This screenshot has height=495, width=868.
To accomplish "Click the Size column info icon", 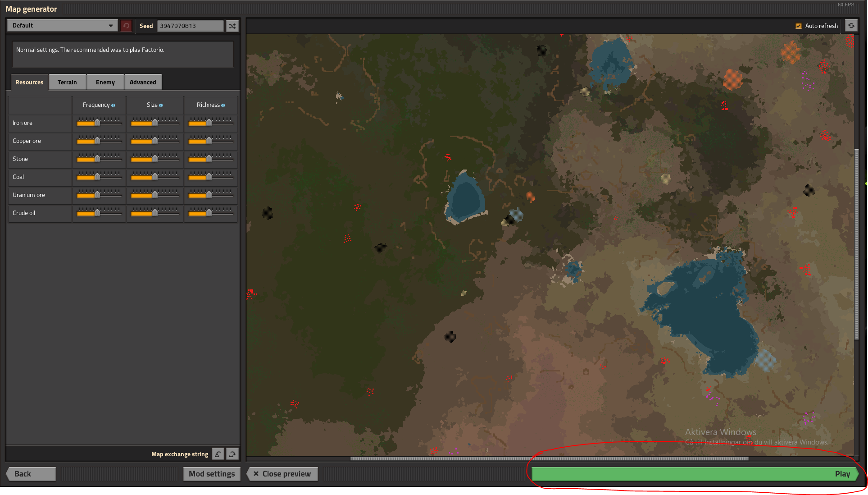I will (161, 105).
